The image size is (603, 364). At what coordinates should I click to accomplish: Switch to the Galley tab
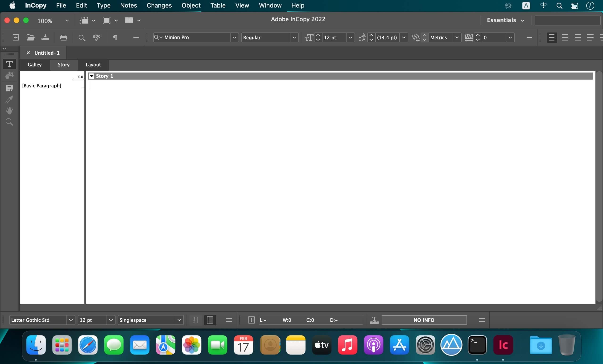point(34,64)
